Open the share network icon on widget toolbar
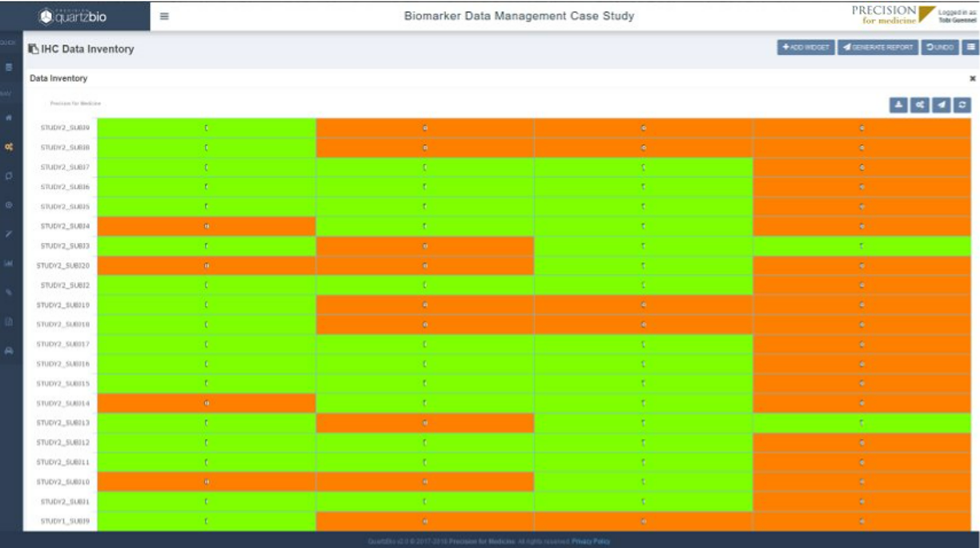The width and height of the screenshot is (980, 548). pos(922,103)
